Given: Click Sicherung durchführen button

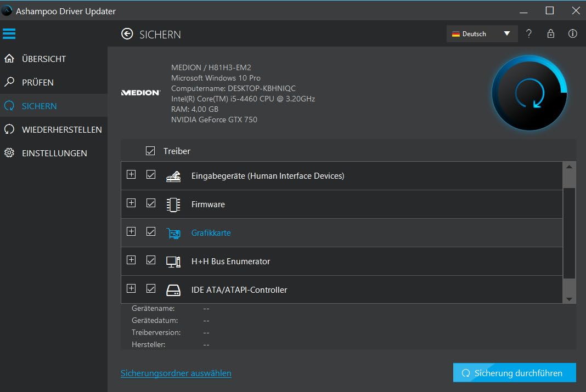Looking at the screenshot, I should click(515, 373).
